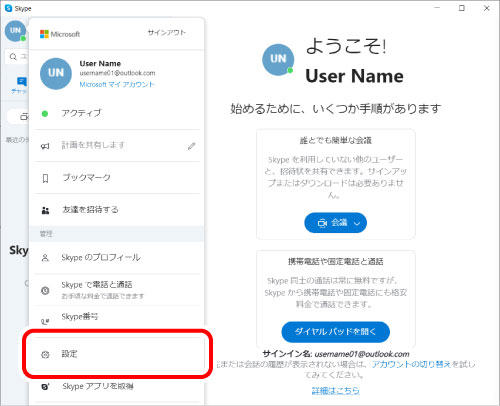Click ダイヤル パッドを開く button
Image resolution: width=500 pixels, height=406 pixels.
point(335,332)
